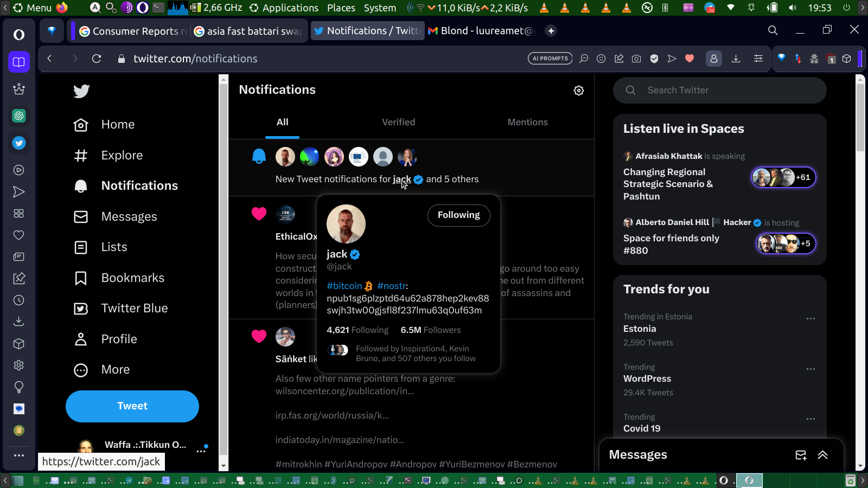Open browser downloads in toolbar
This screenshot has width=868, height=488.
pos(736,59)
